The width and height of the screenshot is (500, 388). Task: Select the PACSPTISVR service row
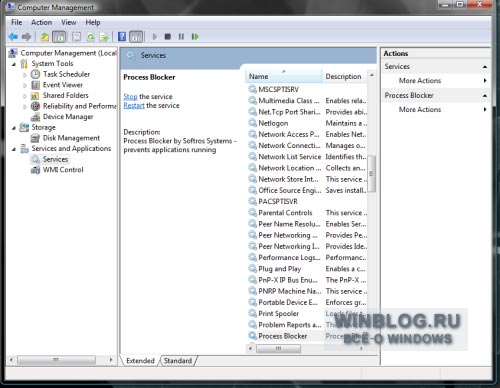point(307,201)
